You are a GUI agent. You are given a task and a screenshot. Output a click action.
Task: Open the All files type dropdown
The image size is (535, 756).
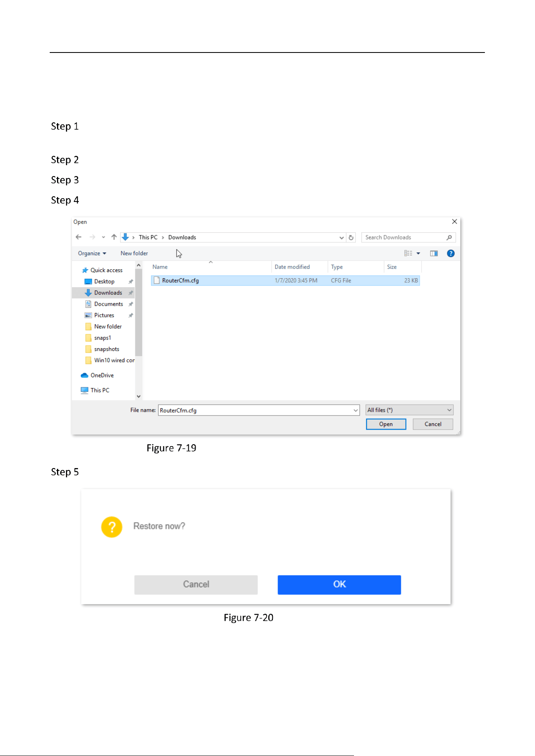point(409,410)
